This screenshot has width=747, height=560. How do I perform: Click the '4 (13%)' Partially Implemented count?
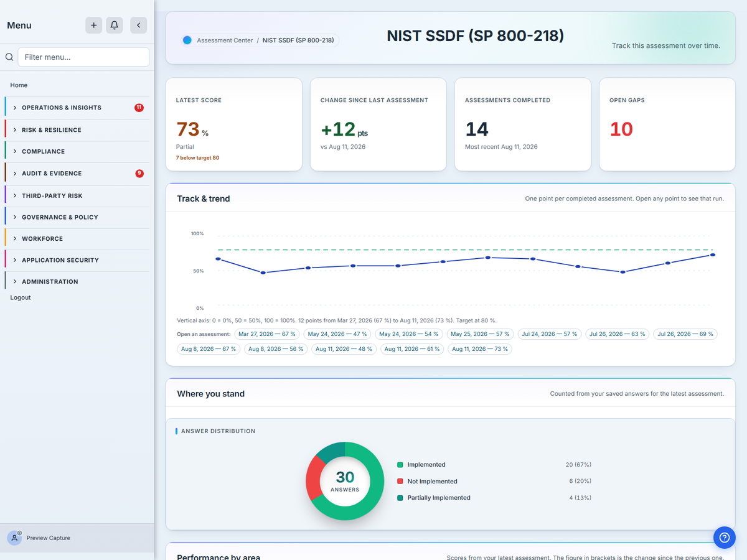click(x=580, y=498)
